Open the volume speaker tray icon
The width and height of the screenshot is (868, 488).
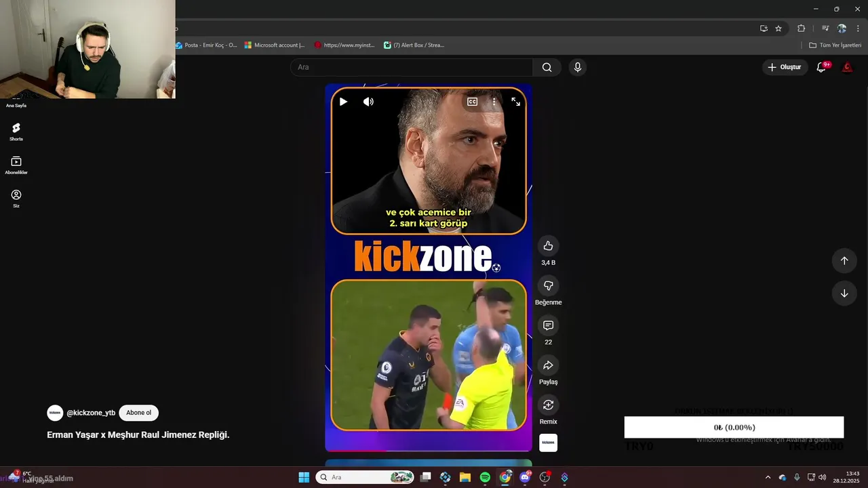click(x=823, y=477)
